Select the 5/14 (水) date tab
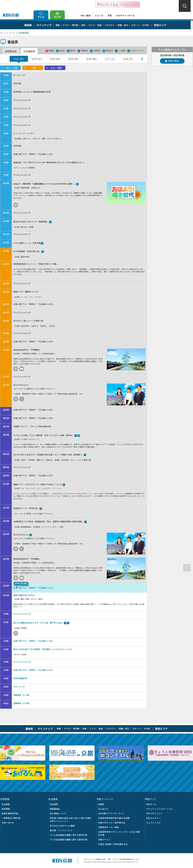Image resolution: width=193 pixels, height=868 pixels. 55,59
